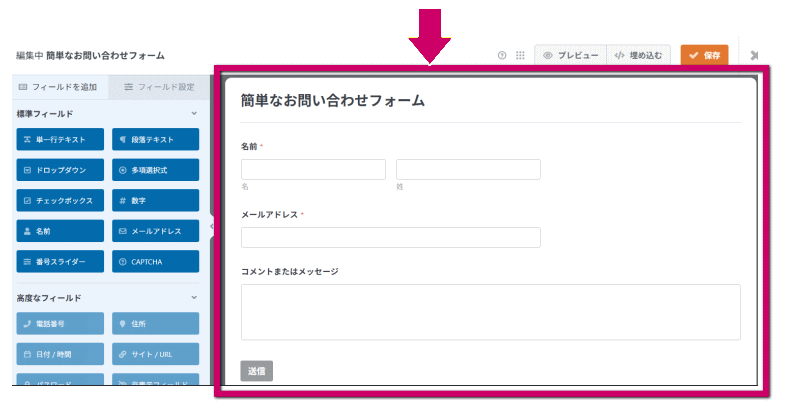Collapse the sidebar using the panel edge arrow
The width and height of the screenshot is (791, 413).
[x=211, y=228]
